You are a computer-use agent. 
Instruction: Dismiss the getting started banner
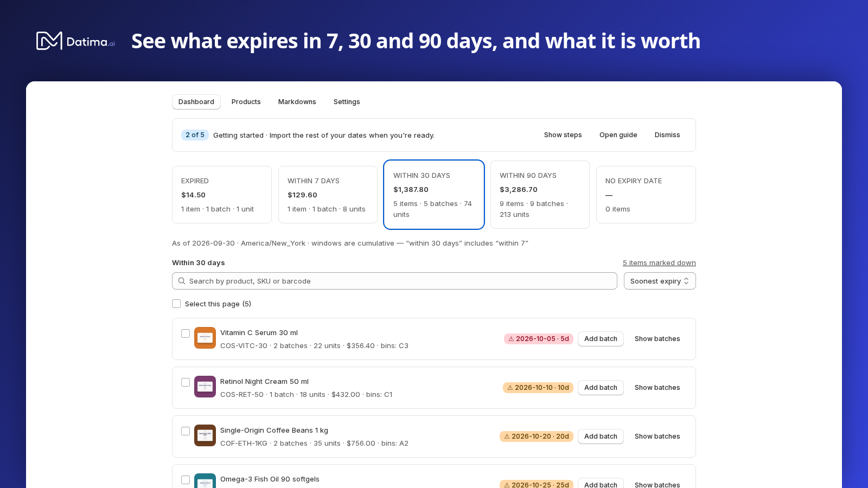(x=667, y=135)
